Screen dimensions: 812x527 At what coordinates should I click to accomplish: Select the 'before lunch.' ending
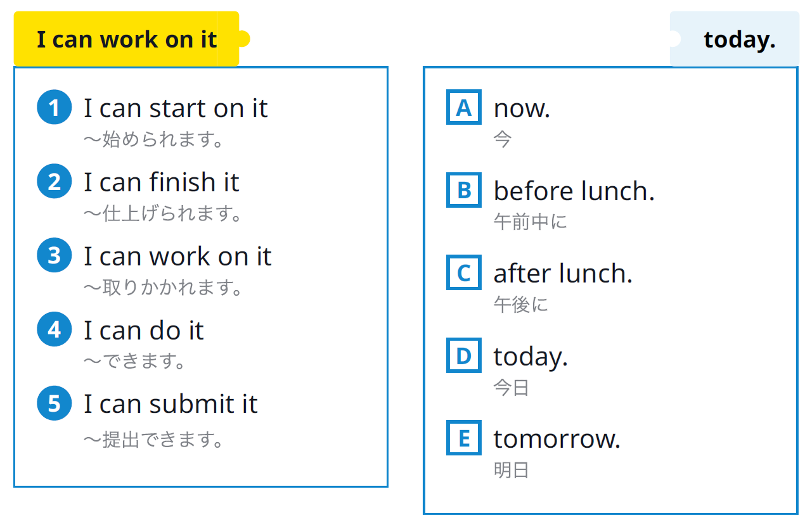coord(574,191)
